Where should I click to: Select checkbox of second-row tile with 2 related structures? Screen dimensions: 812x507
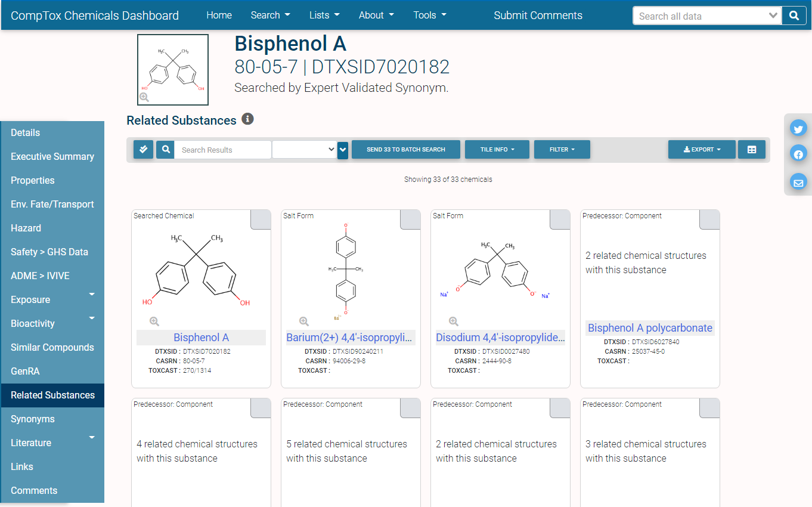pos(560,408)
